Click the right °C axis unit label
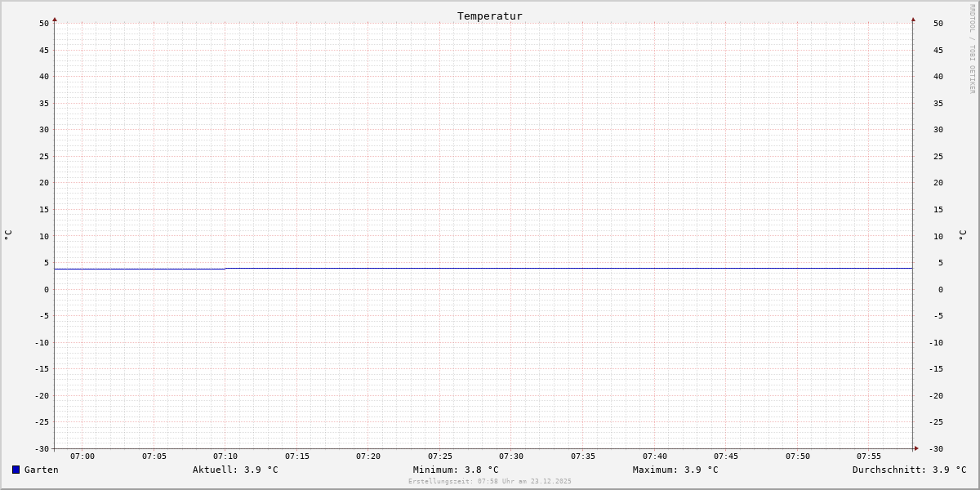Viewport: 980px width, 490px height. tap(962, 234)
